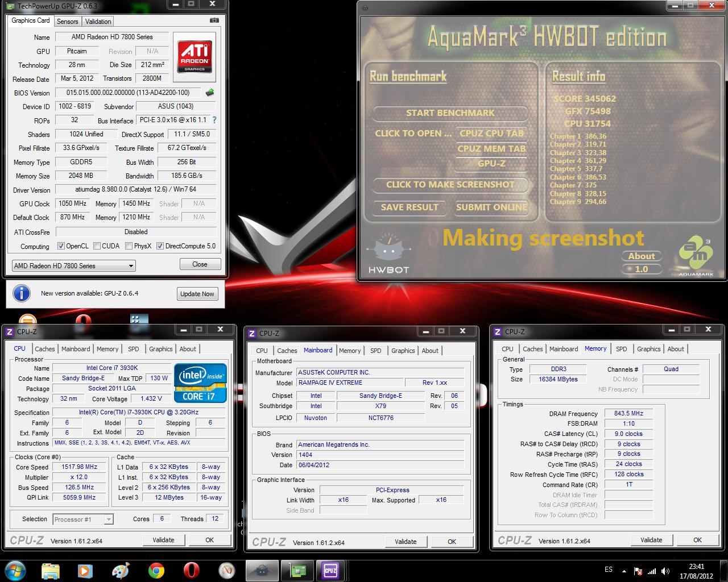Open the Paint palette taskbar icon
The height and width of the screenshot is (582, 728).
click(121, 571)
